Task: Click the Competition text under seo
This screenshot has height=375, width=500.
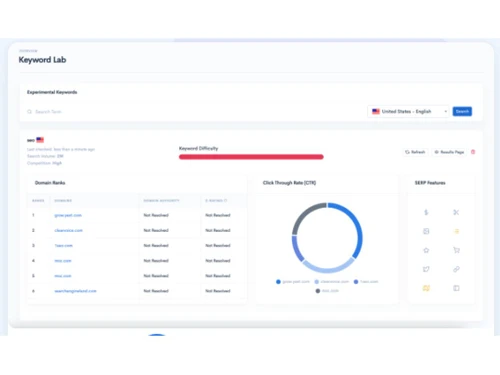Action: [x=44, y=163]
